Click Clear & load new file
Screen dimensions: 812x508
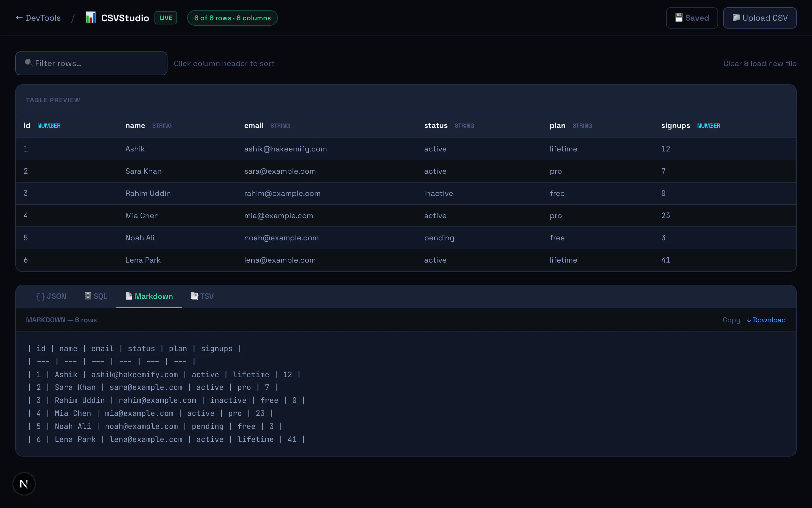click(x=760, y=63)
